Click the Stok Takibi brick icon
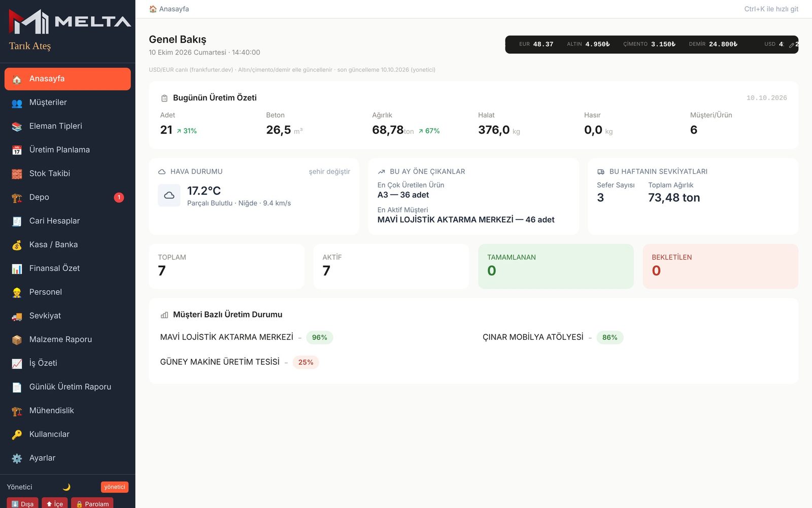 click(x=17, y=174)
